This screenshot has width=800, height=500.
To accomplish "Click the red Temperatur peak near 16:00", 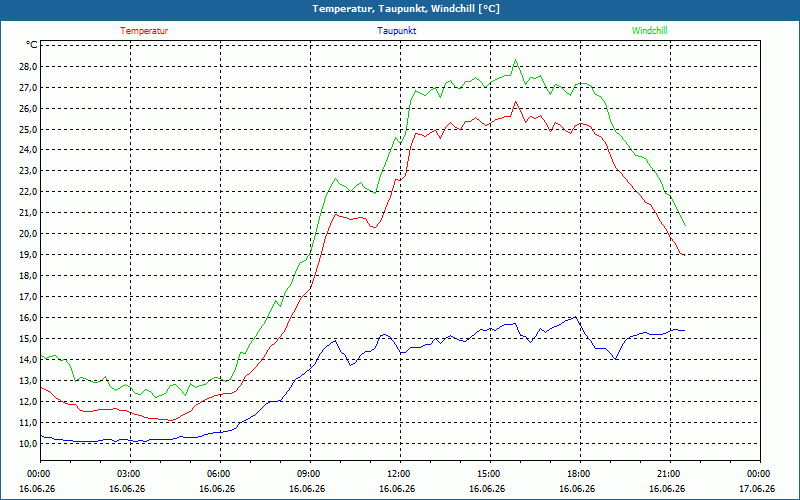I will coord(515,102).
